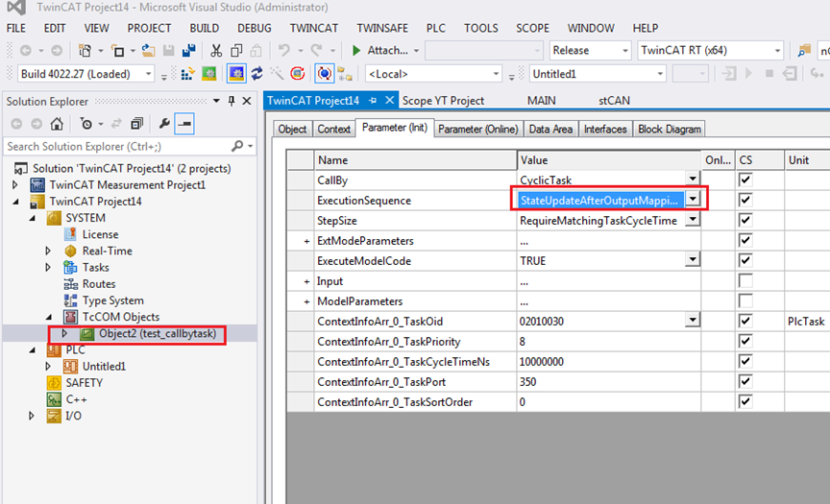Toggle the CS checkbox for ExtModeParameters

(745, 240)
